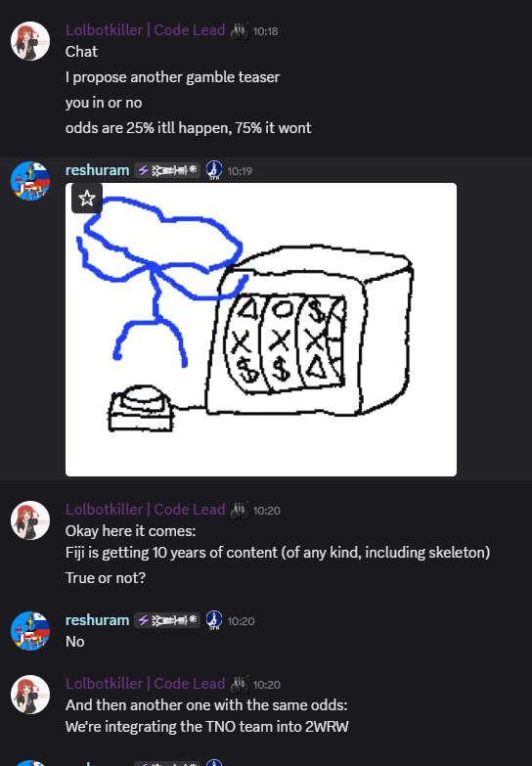Click Lolbotkiller's avatar beside "And then another one"
The image size is (532, 766).
(30, 695)
